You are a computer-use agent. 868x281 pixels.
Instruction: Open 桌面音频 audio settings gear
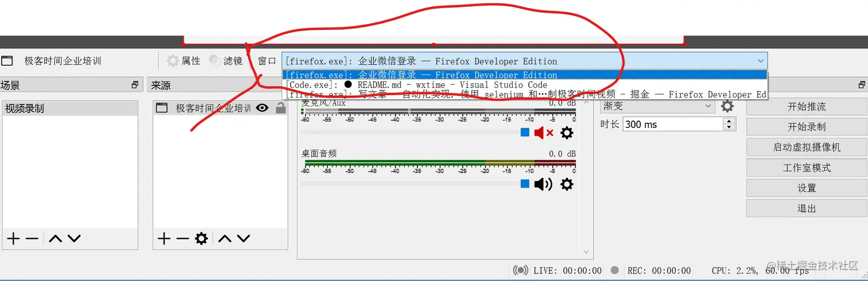567,184
